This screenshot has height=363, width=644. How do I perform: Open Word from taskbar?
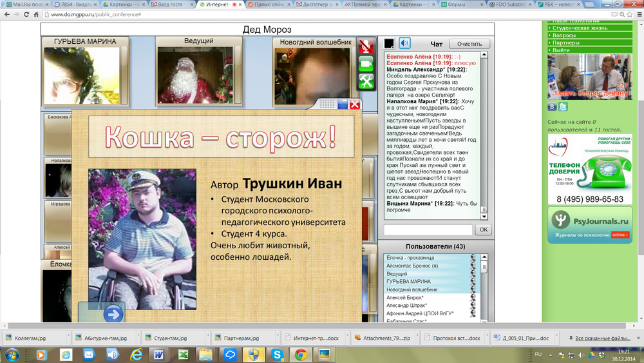(x=159, y=355)
